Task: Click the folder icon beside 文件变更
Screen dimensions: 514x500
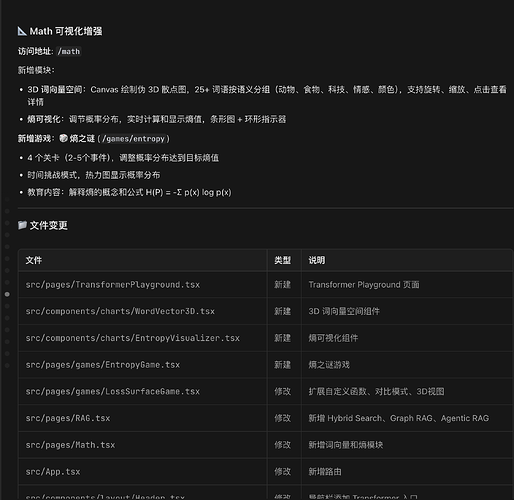Action: 22,225
